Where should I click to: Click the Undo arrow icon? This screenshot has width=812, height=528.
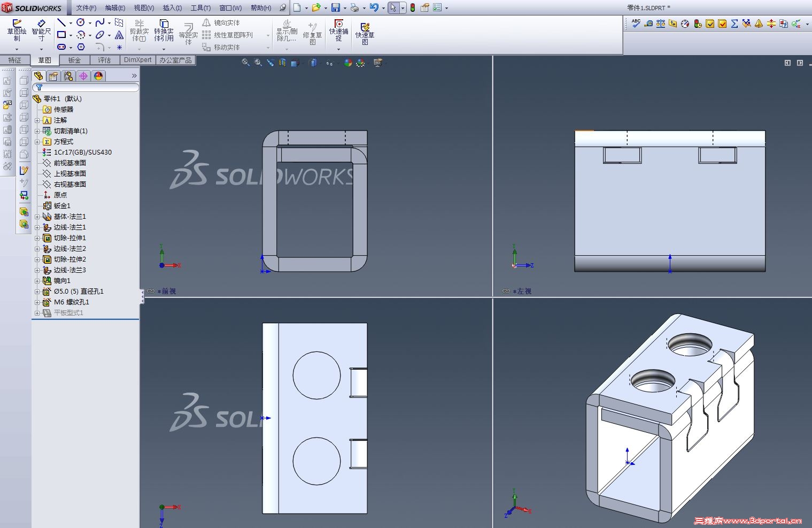pos(374,7)
